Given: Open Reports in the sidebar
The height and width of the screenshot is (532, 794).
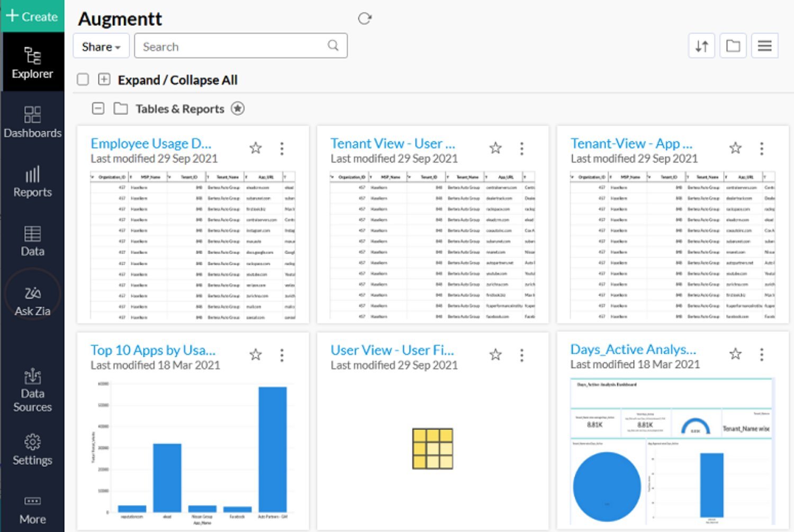Looking at the screenshot, I should pyautogui.click(x=32, y=182).
